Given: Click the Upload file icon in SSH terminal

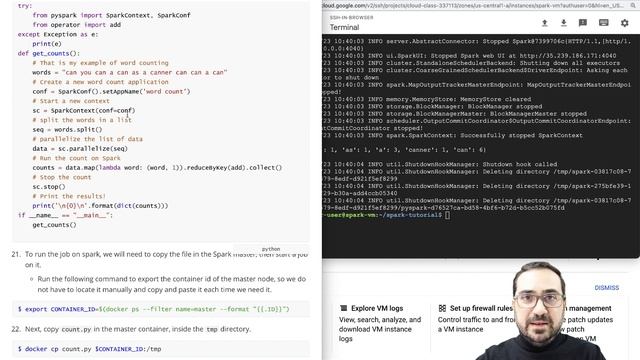Looking at the screenshot, I should 544,23.
